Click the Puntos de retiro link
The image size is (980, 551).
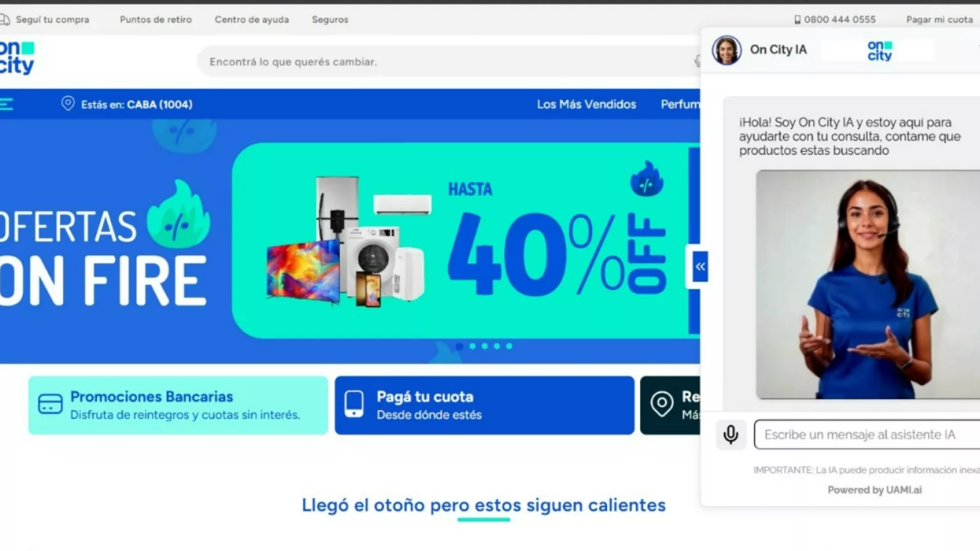coord(156,20)
